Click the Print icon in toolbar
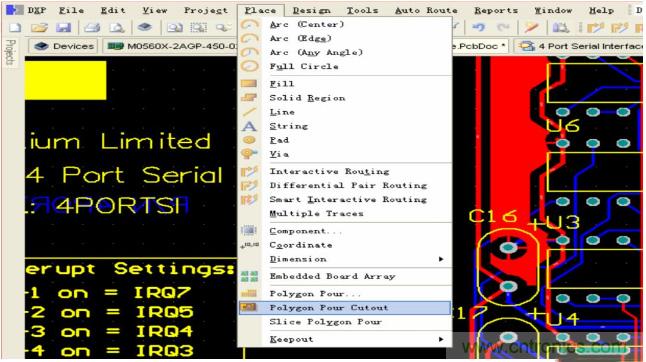 [92, 28]
